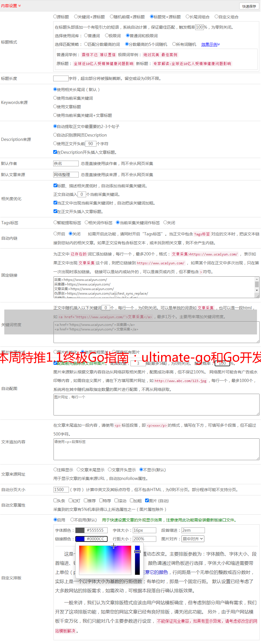
Task: Check the 推荐 article attribute checkbox
Action: tap(86, 501)
